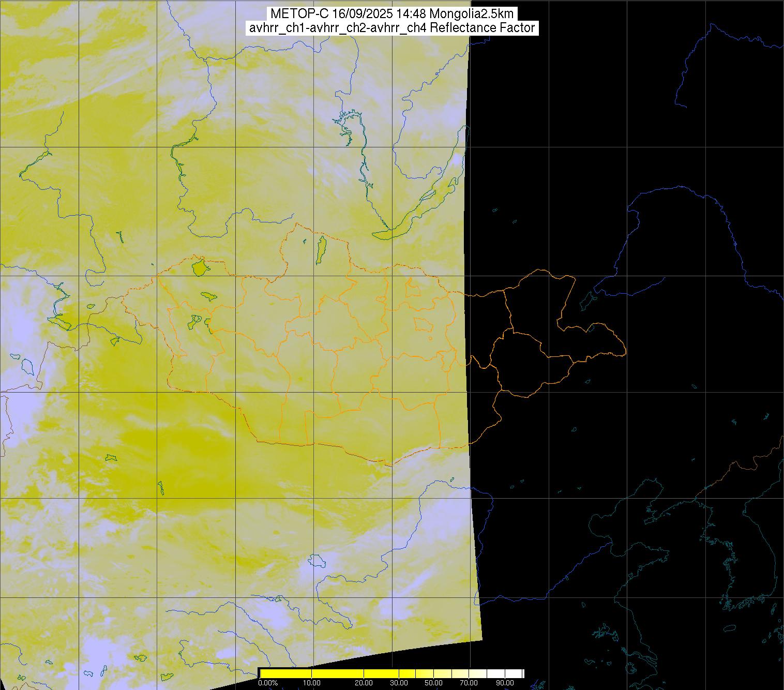Click the "70.00" colorbar label
Screen dimensions: 784x690
coord(469,683)
